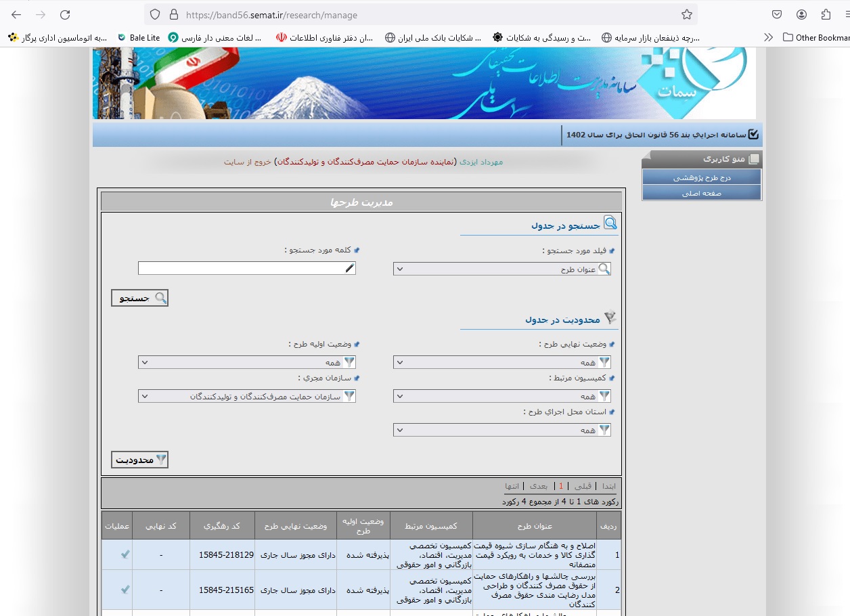Expand the استان محل اجرای طرح dropdown
Image resolution: width=850 pixels, height=616 pixels.
pos(501,430)
